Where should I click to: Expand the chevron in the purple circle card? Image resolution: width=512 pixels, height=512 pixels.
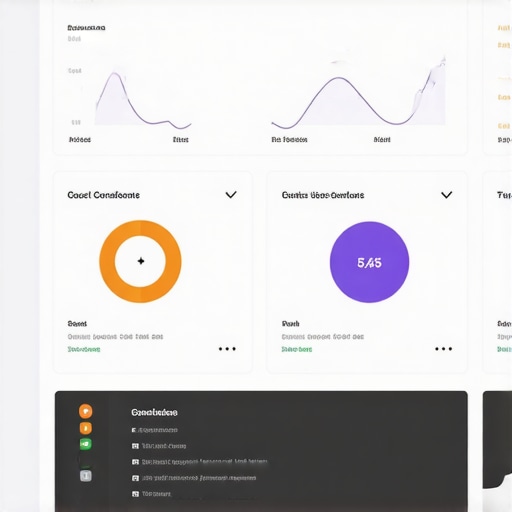[447, 195]
